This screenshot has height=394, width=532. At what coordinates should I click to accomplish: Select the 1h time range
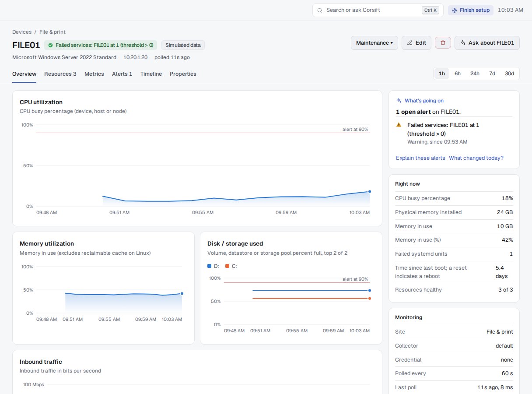pos(442,74)
